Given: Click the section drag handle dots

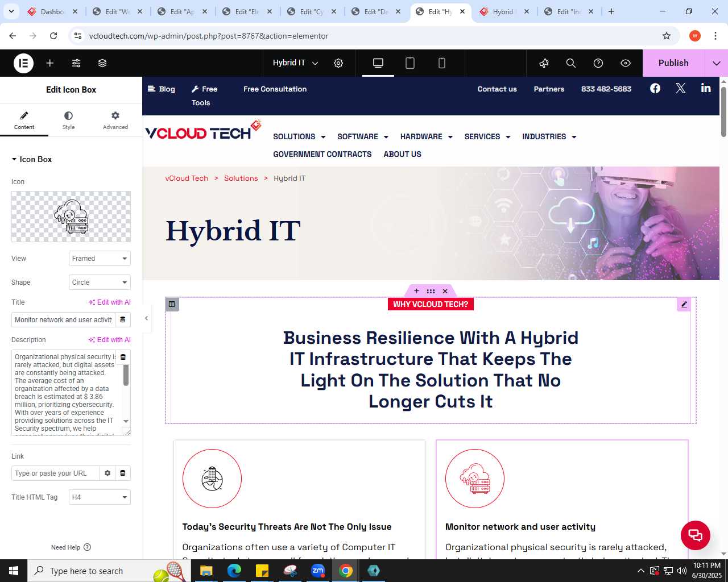Looking at the screenshot, I should (431, 291).
